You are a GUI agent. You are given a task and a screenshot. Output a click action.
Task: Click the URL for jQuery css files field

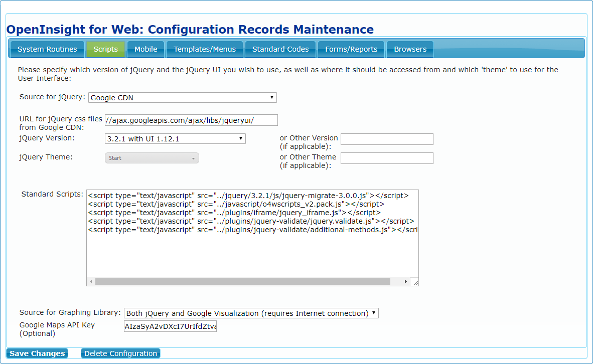click(x=191, y=120)
